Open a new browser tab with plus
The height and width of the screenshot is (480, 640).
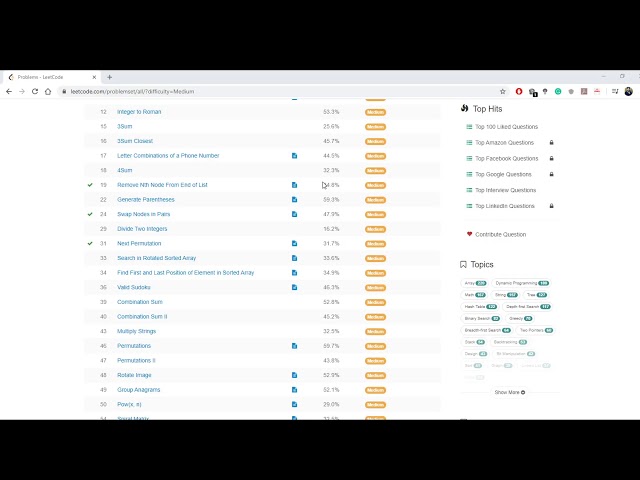[109, 77]
